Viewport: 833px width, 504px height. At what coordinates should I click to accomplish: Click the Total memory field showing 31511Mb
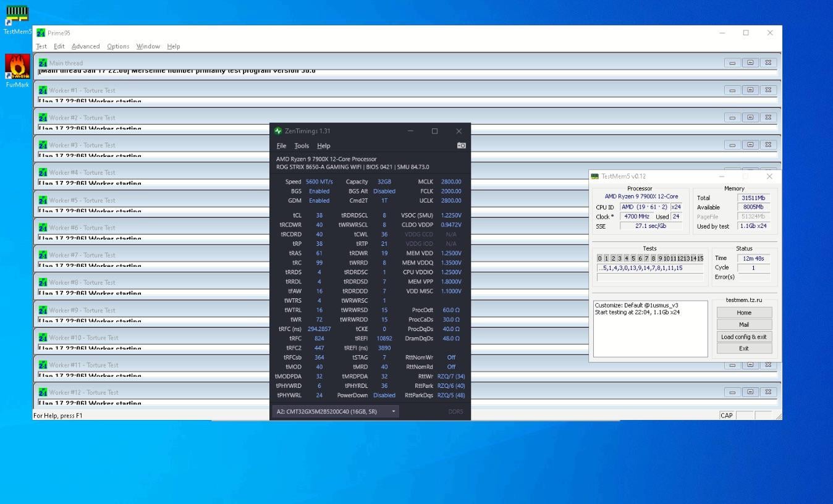pos(754,198)
